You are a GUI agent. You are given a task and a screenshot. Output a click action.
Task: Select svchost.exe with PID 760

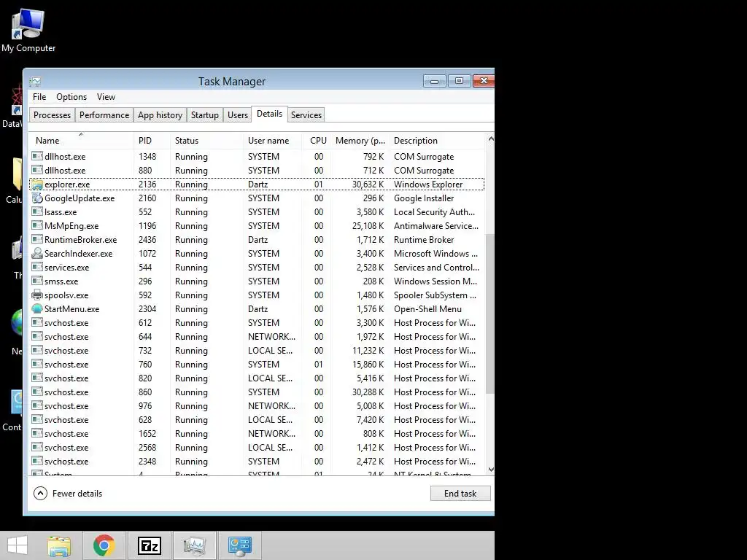point(258,365)
